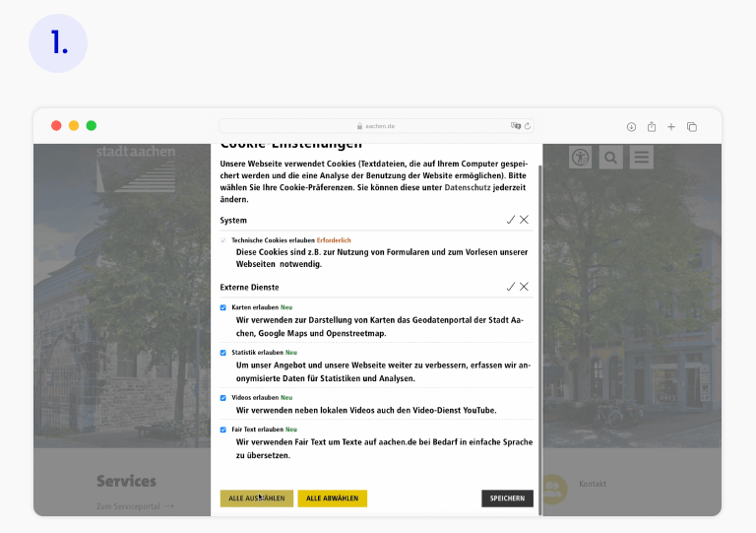756x533 pixels.
Task: Click the Kontakt link
Action: click(x=593, y=484)
